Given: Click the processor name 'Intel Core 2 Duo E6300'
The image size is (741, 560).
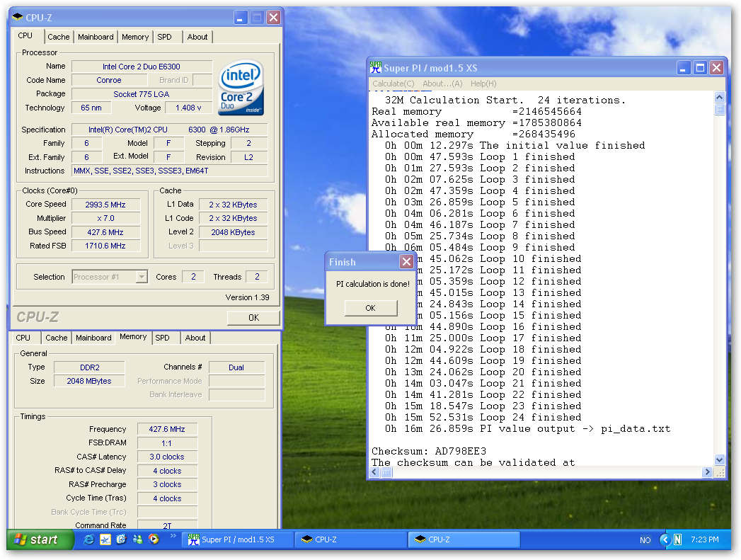Looking at the screenshot, I should (x=142, y=67).
